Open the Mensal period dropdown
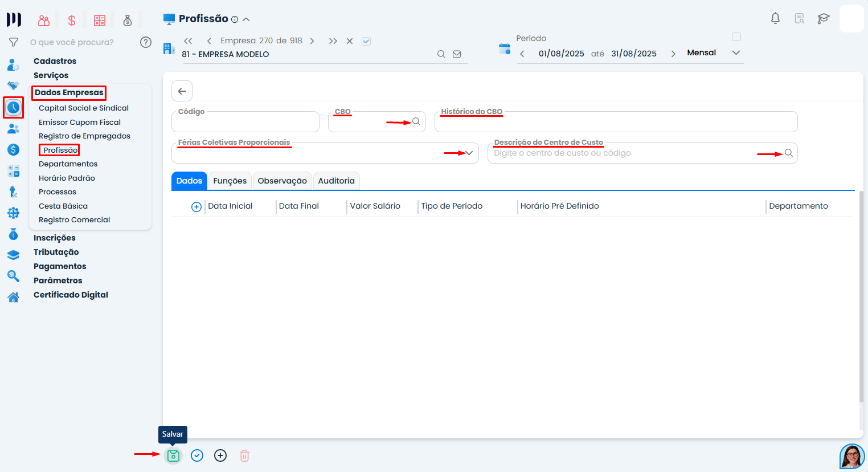Viewport: 868px width, 472px height. pos(736,52)
